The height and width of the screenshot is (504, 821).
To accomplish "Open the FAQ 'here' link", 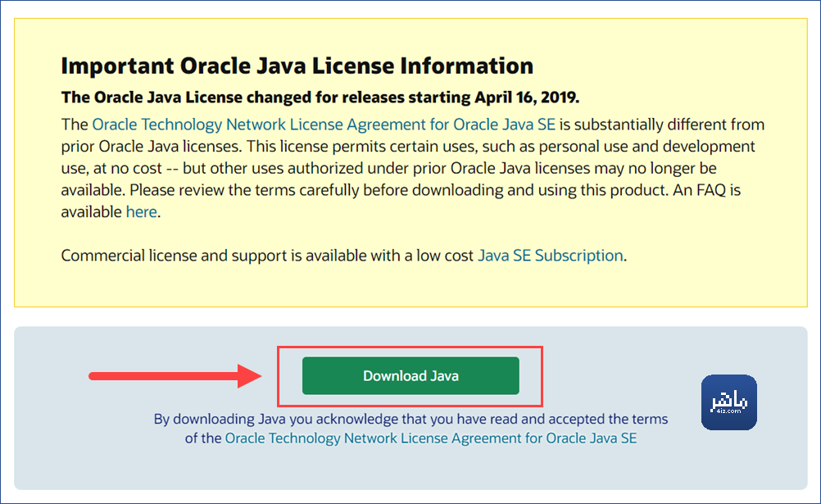I will click(x=142, y=211).
